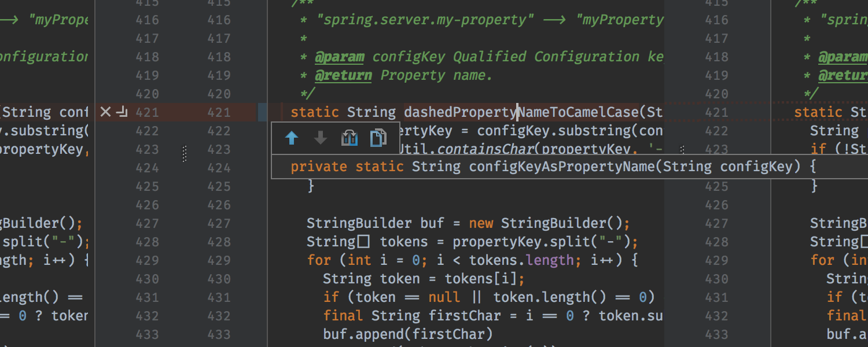Click 'StringBuilder buf = new StringBuilder();' in the middle pane

[468, 223]
